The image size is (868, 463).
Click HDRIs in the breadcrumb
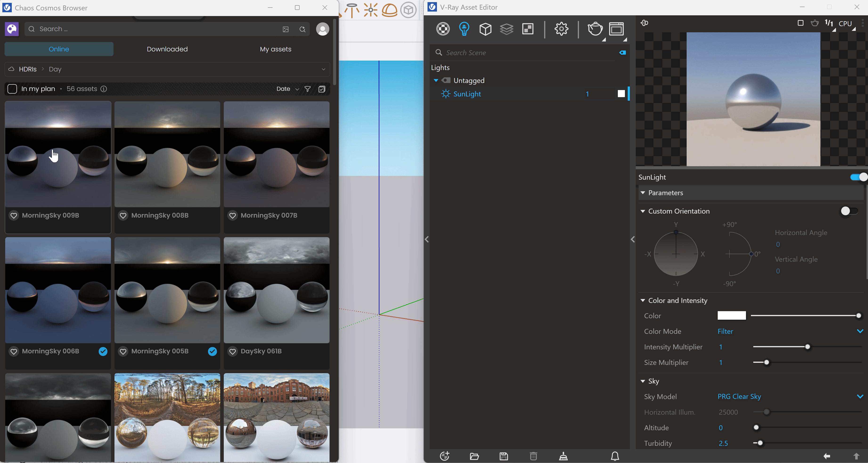28,69
